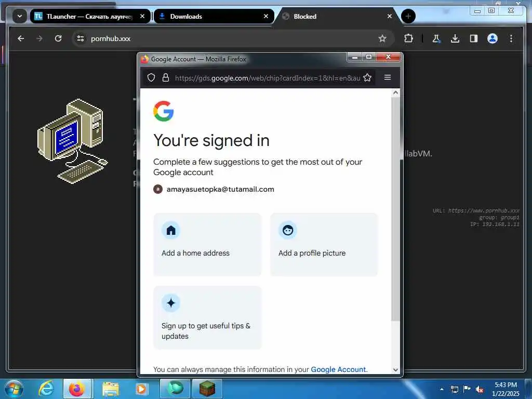
Task: Click muted volume speaker tray icon
Action: pyautogui.click(x=480, y=389)
